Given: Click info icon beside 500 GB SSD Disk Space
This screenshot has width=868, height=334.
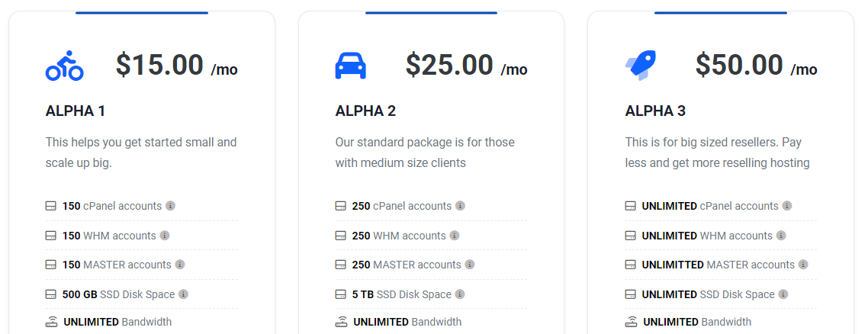Looking at the screenshot, I should [184, 294].
